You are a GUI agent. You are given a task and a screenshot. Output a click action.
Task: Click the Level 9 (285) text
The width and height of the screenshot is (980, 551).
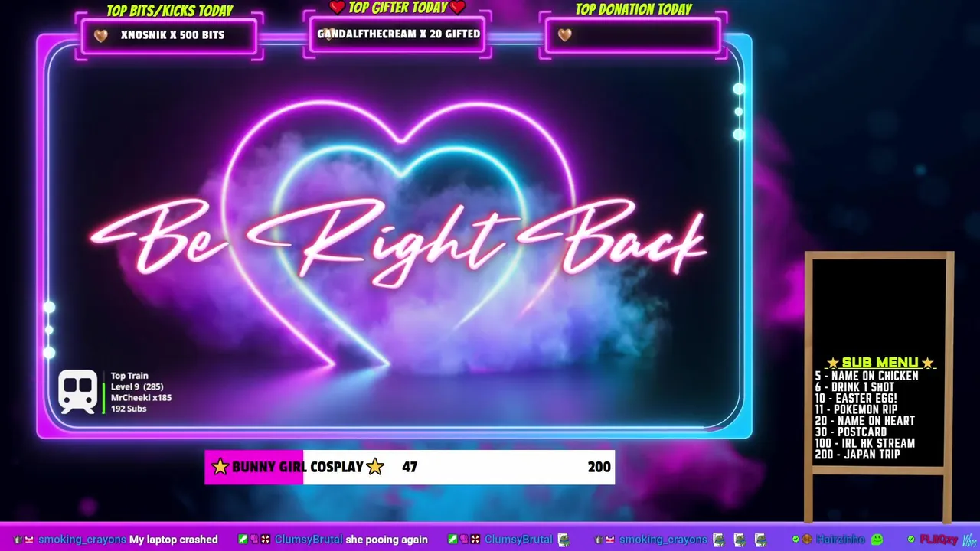pyautogui.click(x=137, y=387)
